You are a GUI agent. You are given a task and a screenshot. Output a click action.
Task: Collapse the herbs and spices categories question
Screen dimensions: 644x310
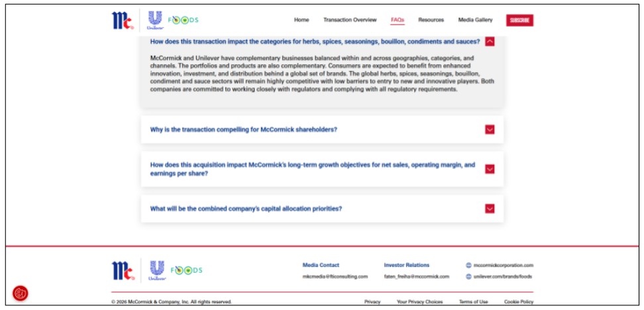point(490,41)
